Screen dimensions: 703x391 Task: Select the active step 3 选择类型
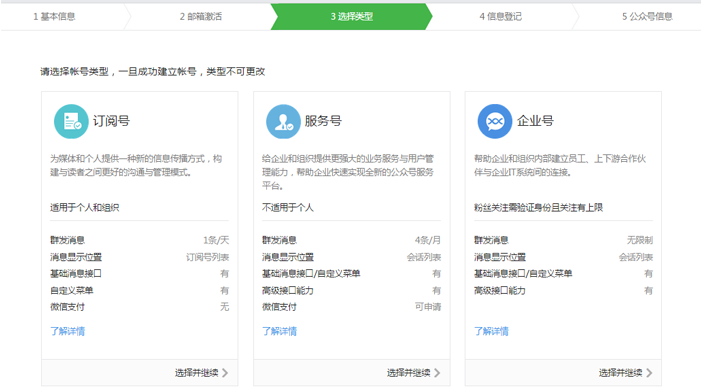click(352, 17)
